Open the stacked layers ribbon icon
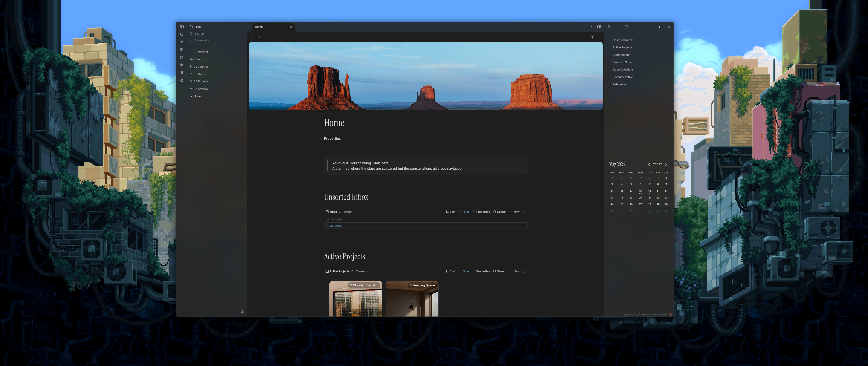 [x=182, y=34]
